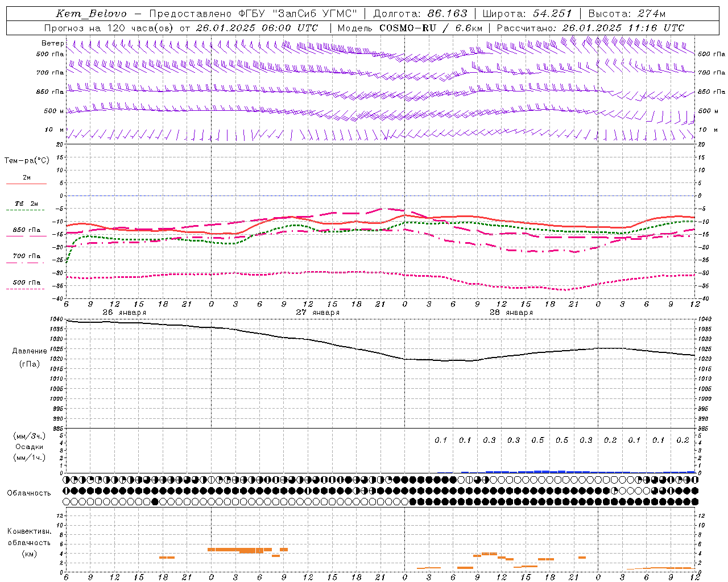Click the 850 гПа temperature legend entry
This screenshot has height=582, width=728.
pyautogui.click(x=27, y=230)
